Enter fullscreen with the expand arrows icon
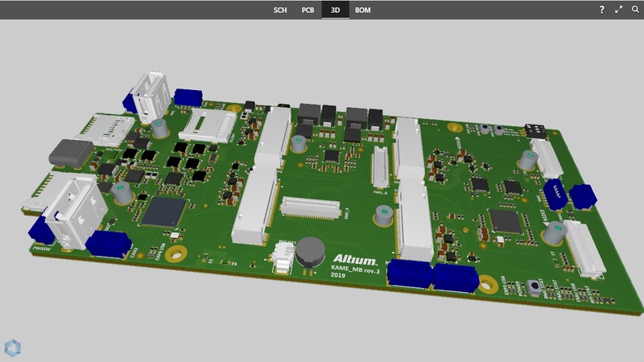The width and height of the screenshot is (644, 362). point(619,10)
